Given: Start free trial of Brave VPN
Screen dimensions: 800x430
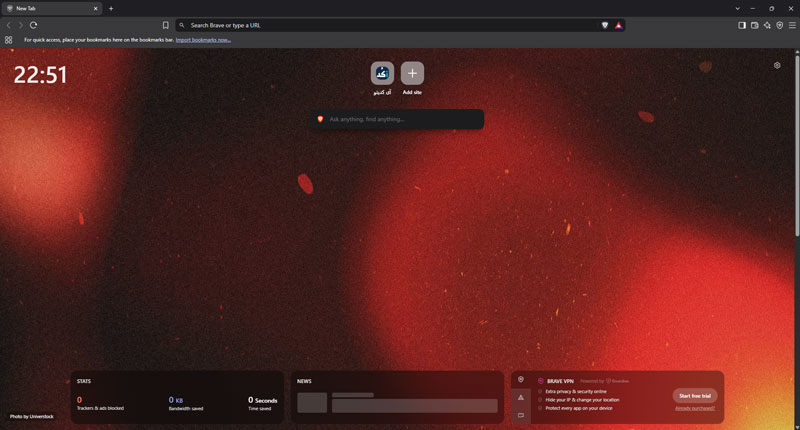Looking at the screenshot, I should click(695, 396).
